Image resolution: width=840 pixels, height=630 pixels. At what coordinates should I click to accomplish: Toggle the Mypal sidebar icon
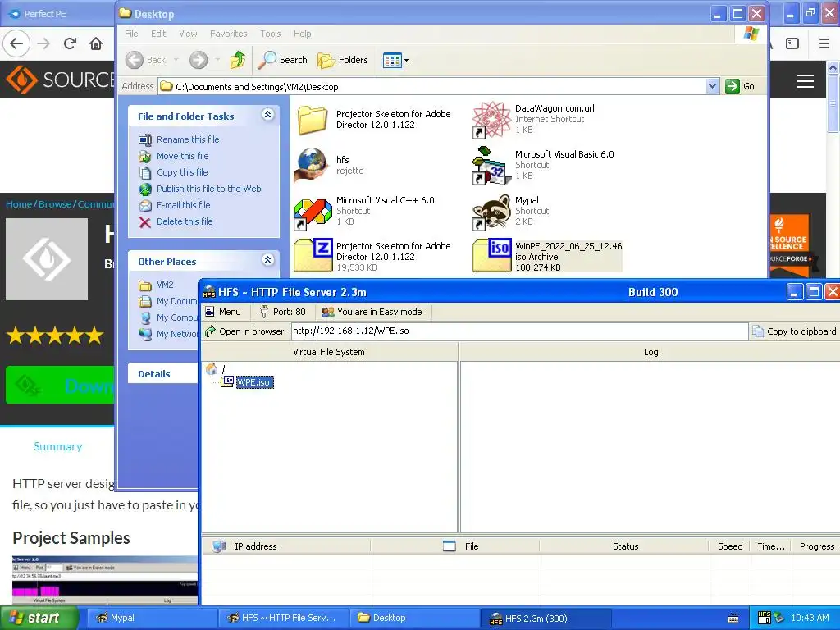(792, 43)
